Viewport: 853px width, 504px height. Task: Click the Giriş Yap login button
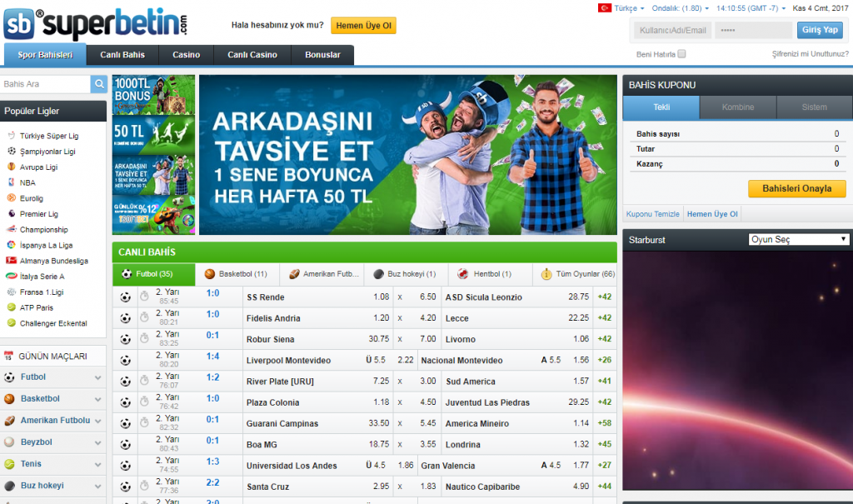click(820, 30)
